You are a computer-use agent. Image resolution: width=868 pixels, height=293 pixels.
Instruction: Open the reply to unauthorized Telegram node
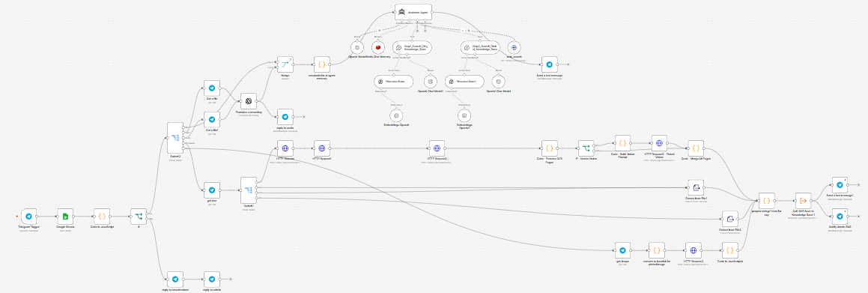pos(175,280)
